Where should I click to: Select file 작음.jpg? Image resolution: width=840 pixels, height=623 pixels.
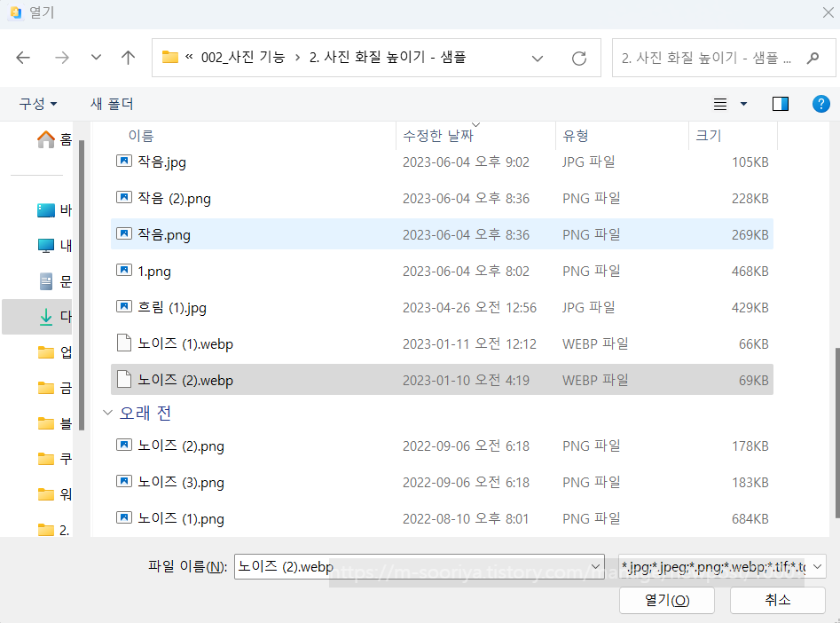pos(442,162)
